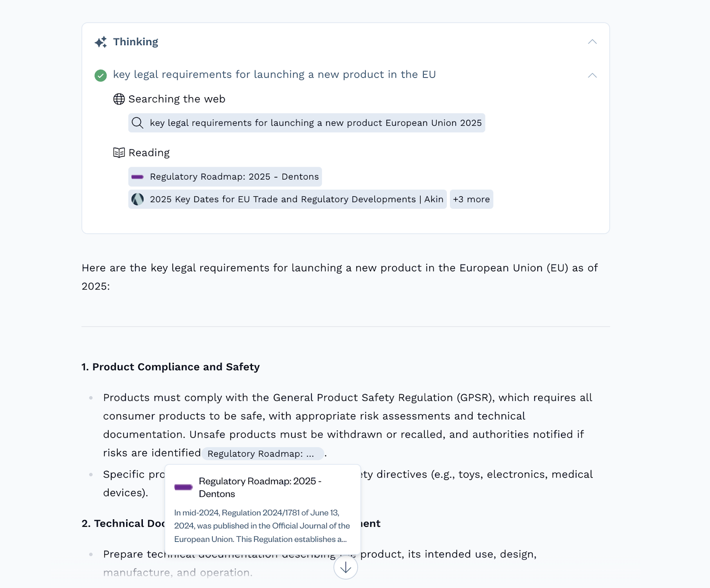Screen dimensions: 710x588
Task: Click the Dentons logo in citation popup
Action: coord(183,487)
